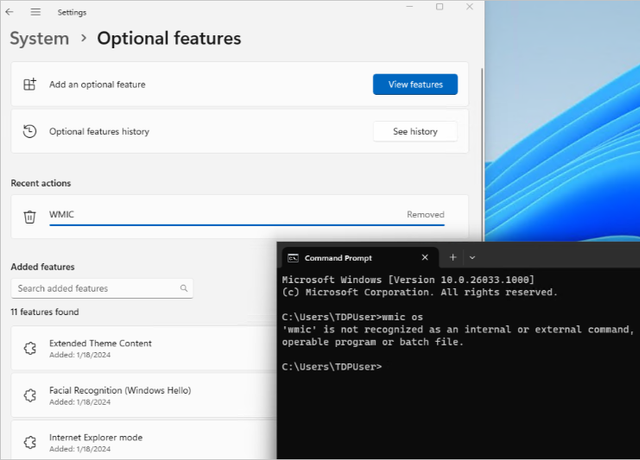The image size is (640, 460).
Task: Click the Internet Explorer mode puzzle icon
Action: (30, 442)
